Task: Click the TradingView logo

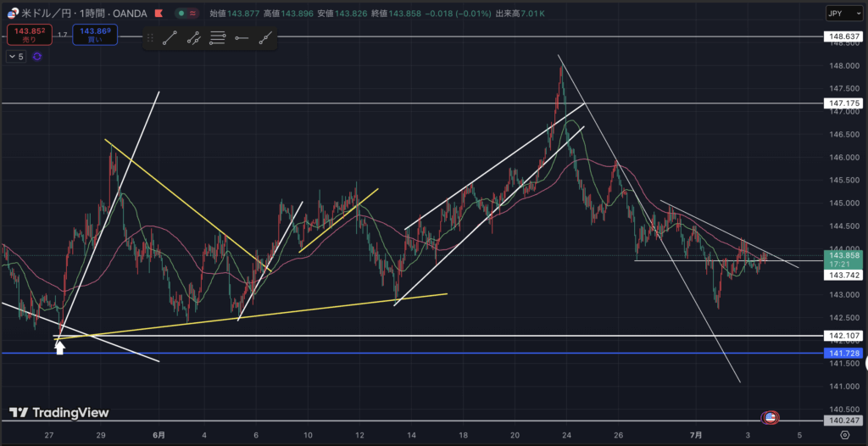Action: pos(59,413)
